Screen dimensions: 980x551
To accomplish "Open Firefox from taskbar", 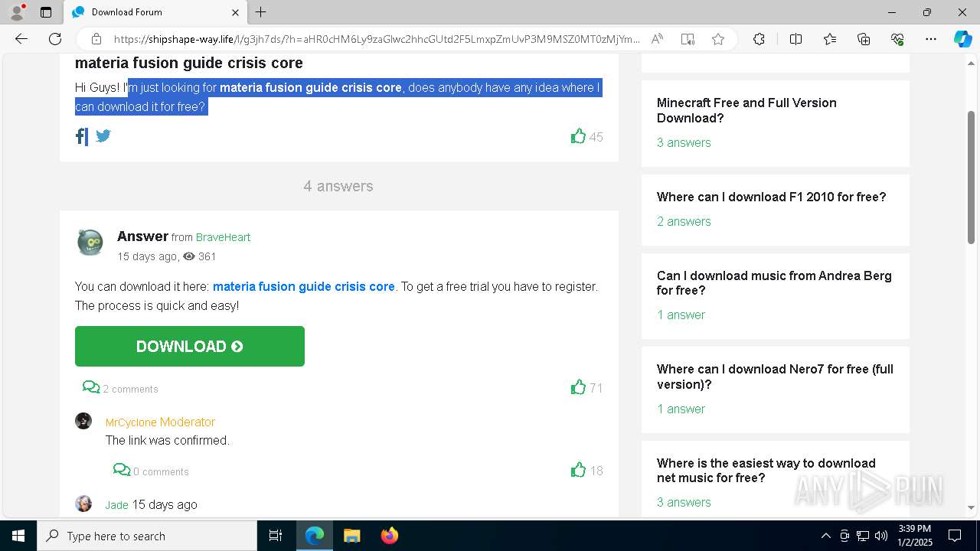I will [389, 536].
